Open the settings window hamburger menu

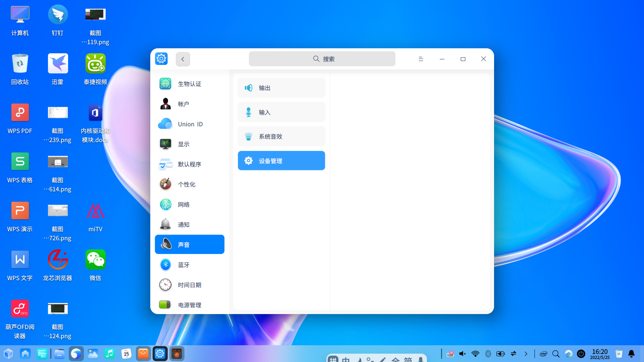click(421, 59)
